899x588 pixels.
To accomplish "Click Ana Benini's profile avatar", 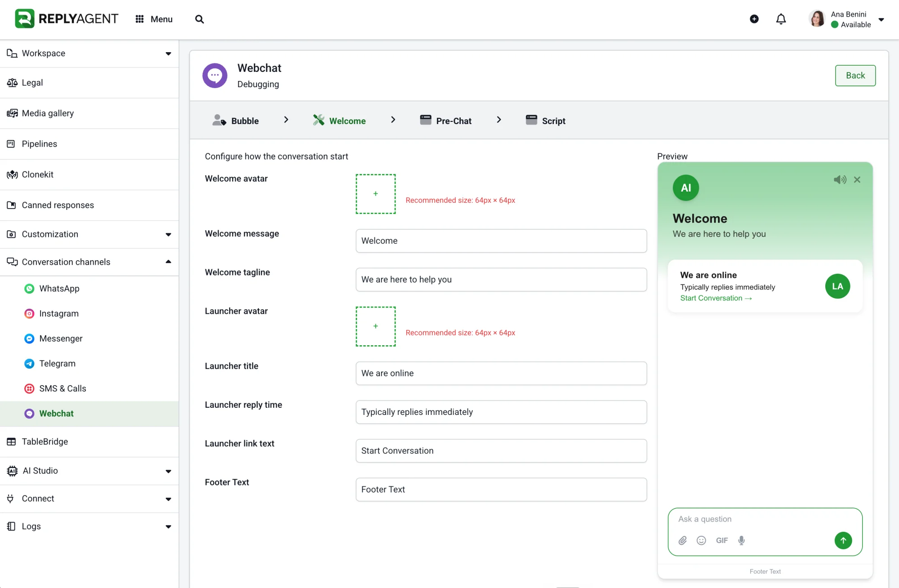I will pos(817,19).
